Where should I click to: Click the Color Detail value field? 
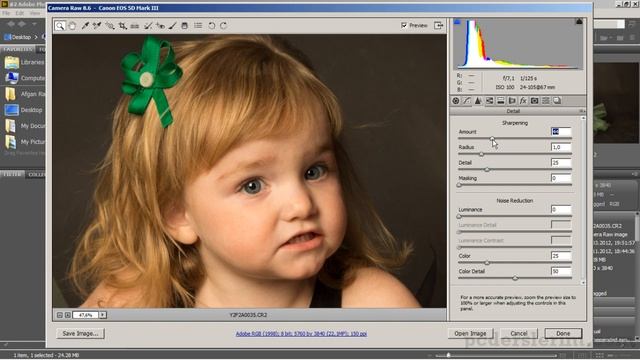[561, 271]
